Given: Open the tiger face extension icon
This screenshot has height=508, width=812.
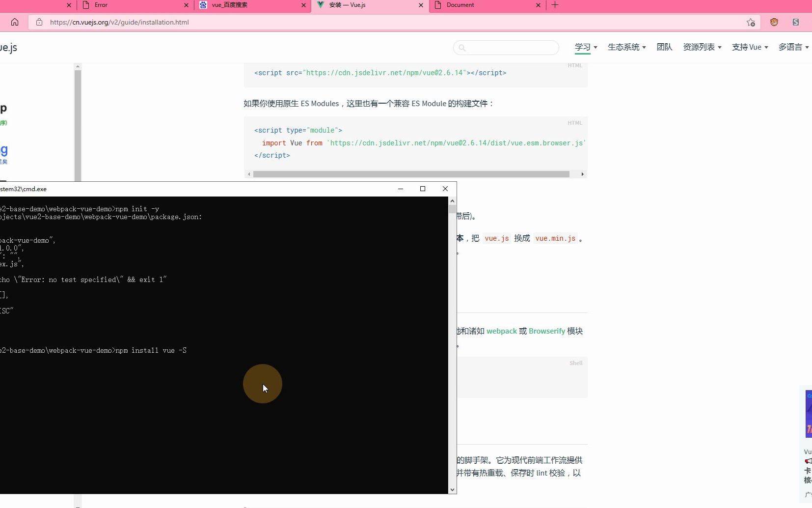Looking at the screenshot, I should point(774,22).
